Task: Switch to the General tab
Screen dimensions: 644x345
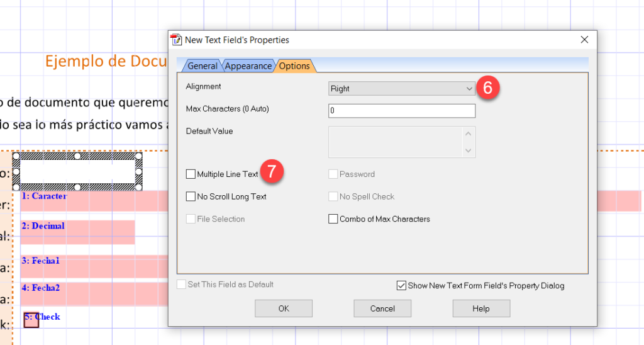Action: [x=202, y=66]
